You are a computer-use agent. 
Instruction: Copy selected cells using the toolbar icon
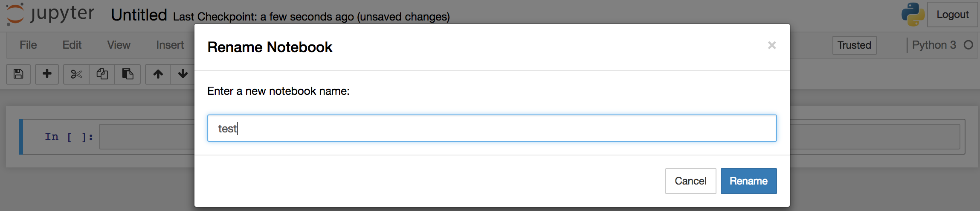tap(102, 74)
